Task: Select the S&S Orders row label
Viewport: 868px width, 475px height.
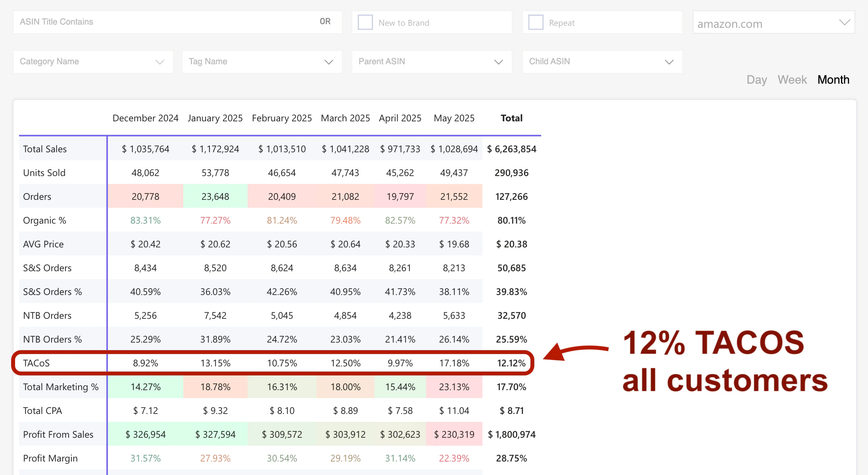Action: [x=47, y=268]
